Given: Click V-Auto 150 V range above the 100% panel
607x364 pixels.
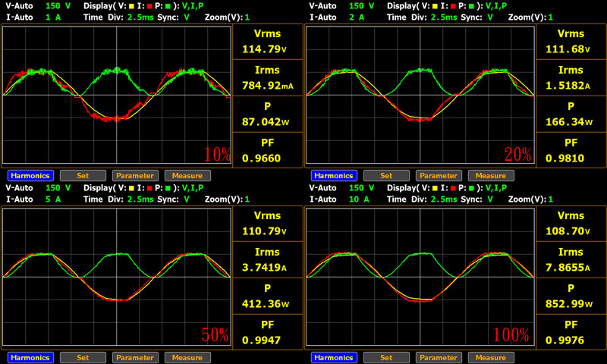Looking at the screenshot, I should 341,188.
